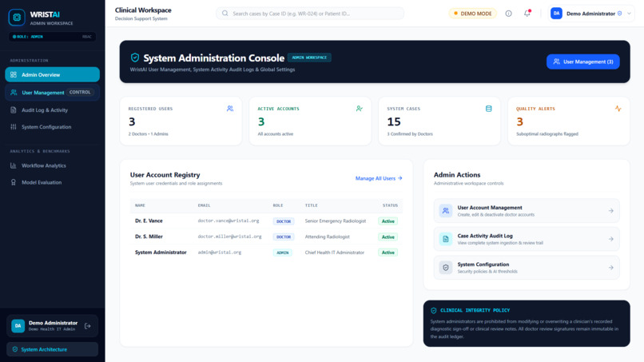
Task: Click the Case Activity Audit Log file icon
Action: (446, 239)
